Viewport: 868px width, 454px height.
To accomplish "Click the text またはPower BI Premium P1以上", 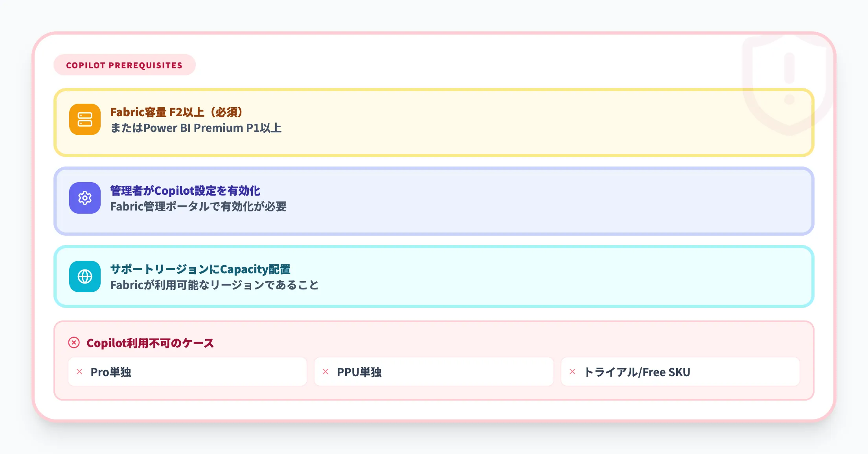I will tap(196, 128).
